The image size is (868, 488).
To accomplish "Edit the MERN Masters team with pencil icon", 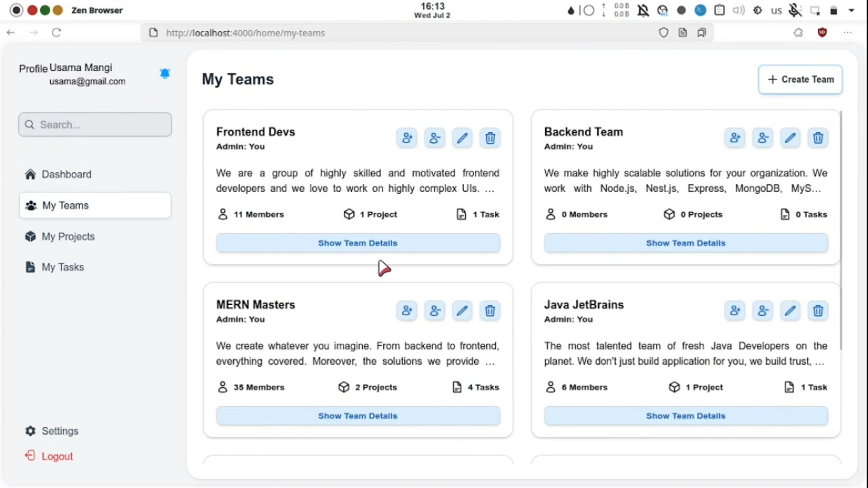I will point(462,311).
